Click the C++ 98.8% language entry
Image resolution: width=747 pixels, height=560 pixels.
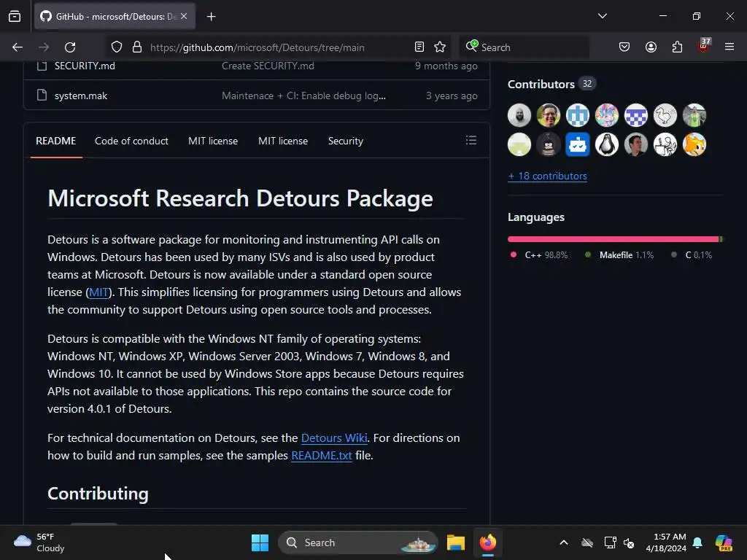click(540, 254)
